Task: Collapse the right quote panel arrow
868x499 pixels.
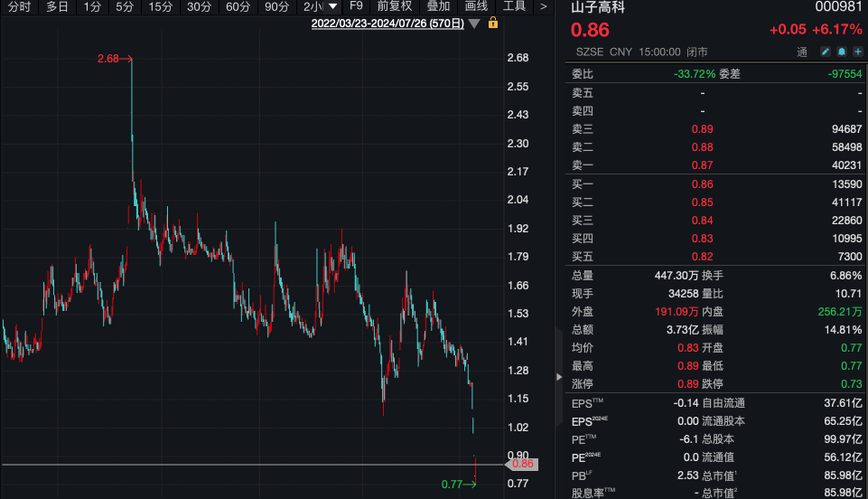Action: point(557,344)
